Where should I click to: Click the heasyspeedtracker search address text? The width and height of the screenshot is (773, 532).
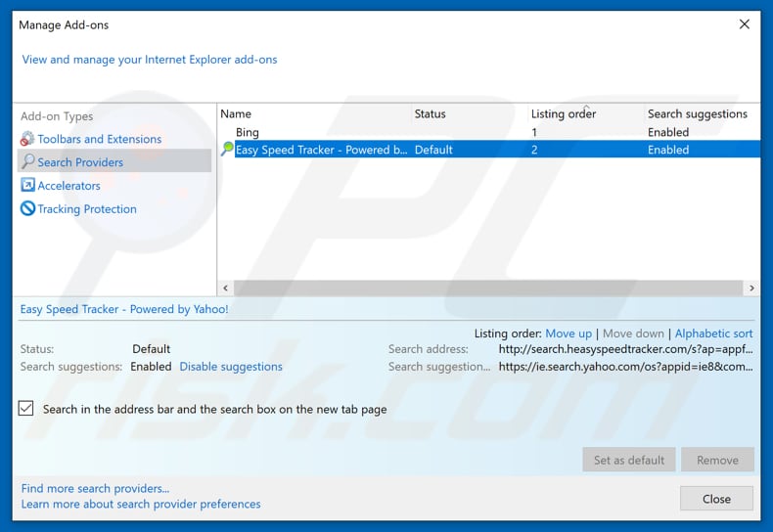coord(625,349)
